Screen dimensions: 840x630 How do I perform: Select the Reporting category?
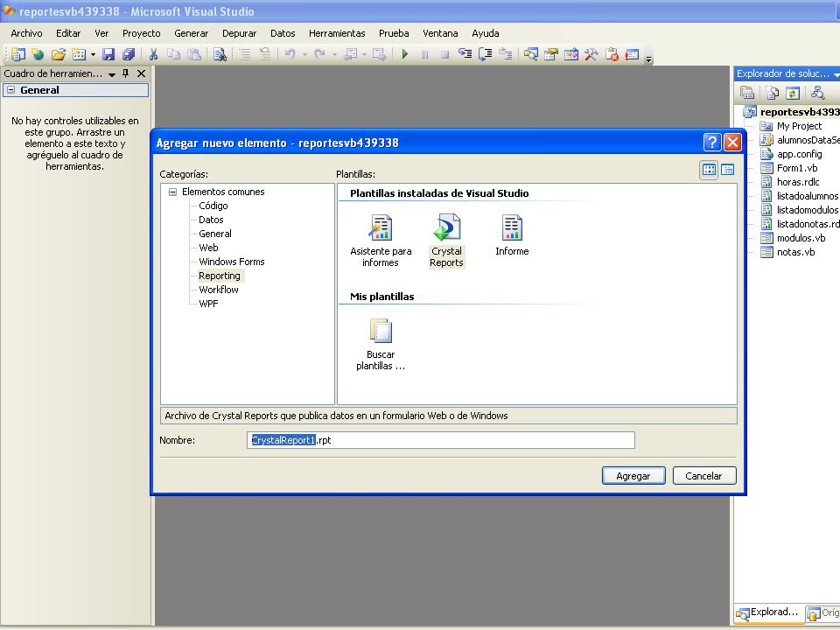pyautogui.click(x=220, y=276)
